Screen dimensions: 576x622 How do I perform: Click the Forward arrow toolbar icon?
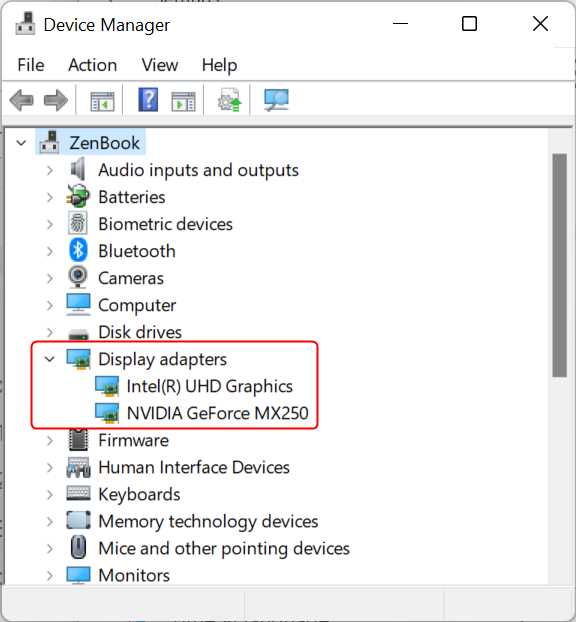click(x=56, y=100)
